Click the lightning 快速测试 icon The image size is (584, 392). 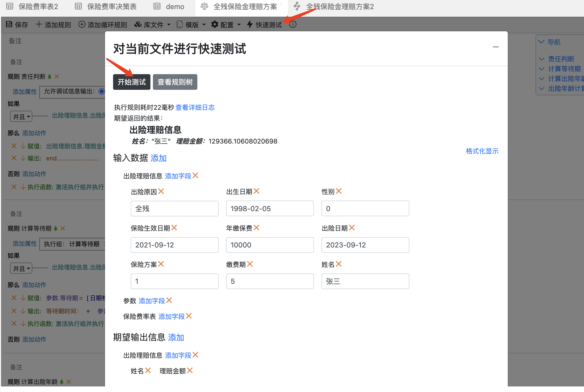(250, 24)
